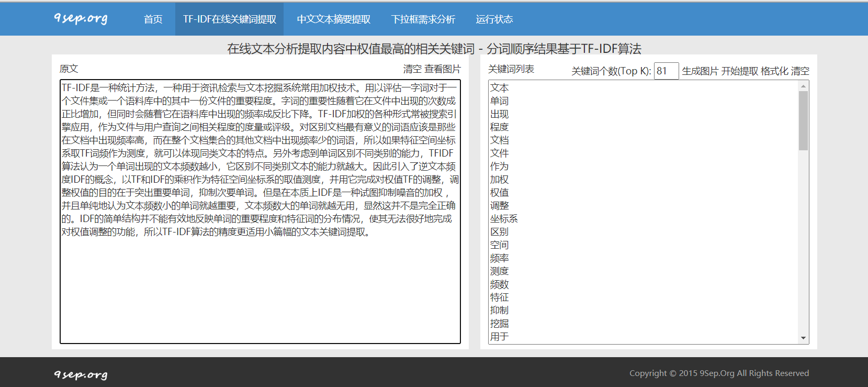The image size is (868, 387).
Task: Click the page heading about TF-IDF算法
Action: 434,49
